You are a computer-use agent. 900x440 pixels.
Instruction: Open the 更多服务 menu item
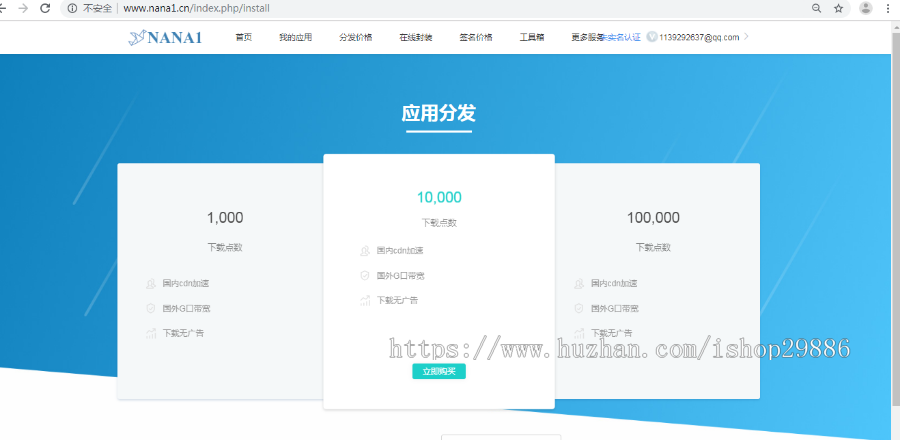(x=587, y=37)
